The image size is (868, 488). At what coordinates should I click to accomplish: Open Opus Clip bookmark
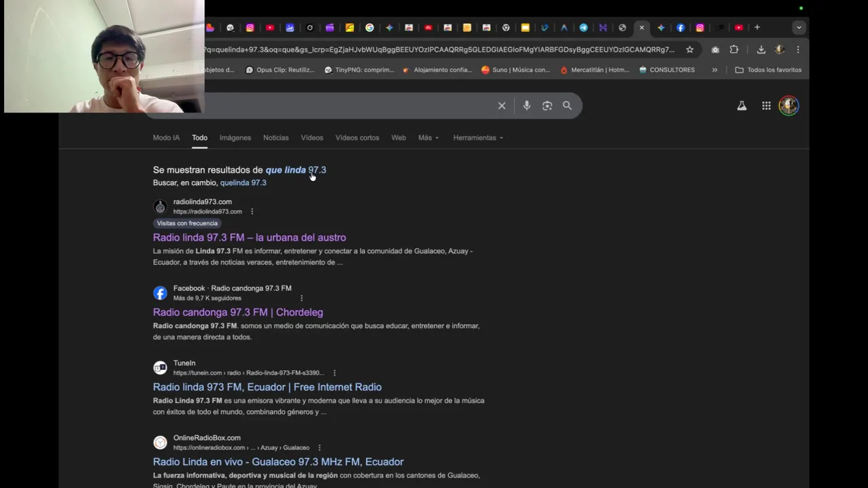[280, 70]
